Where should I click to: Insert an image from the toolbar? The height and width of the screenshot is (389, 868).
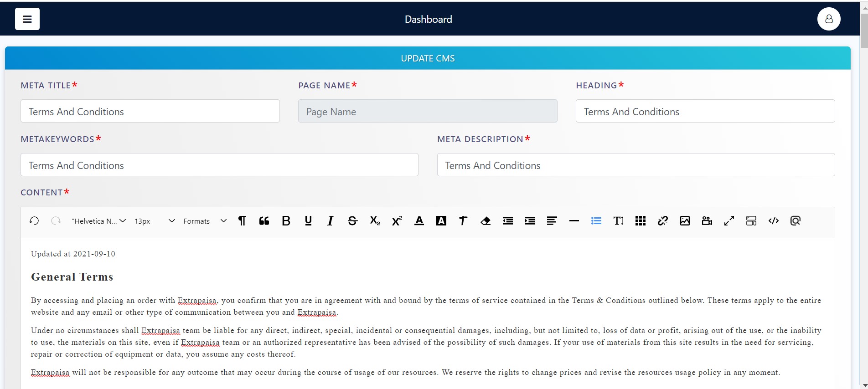pos(685,221)
